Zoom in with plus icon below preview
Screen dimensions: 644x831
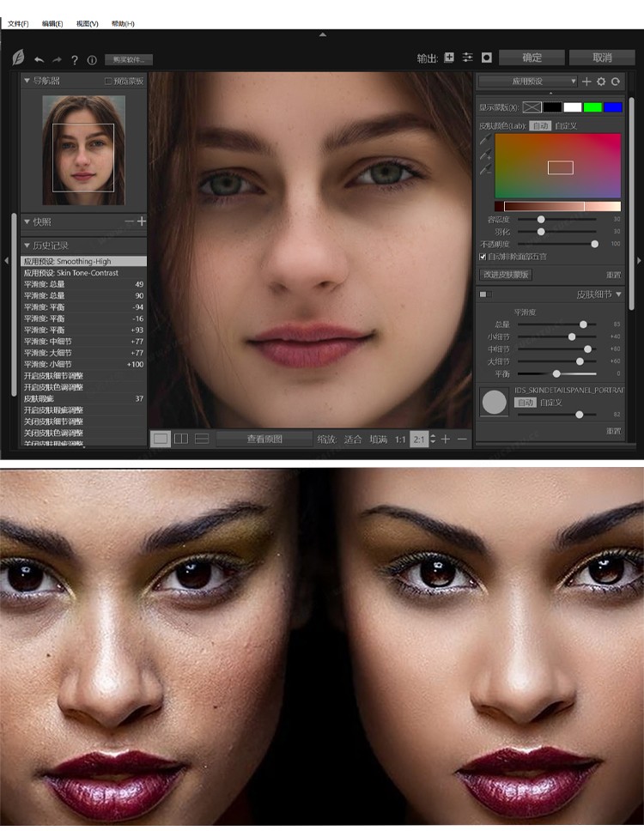(446, 439)
